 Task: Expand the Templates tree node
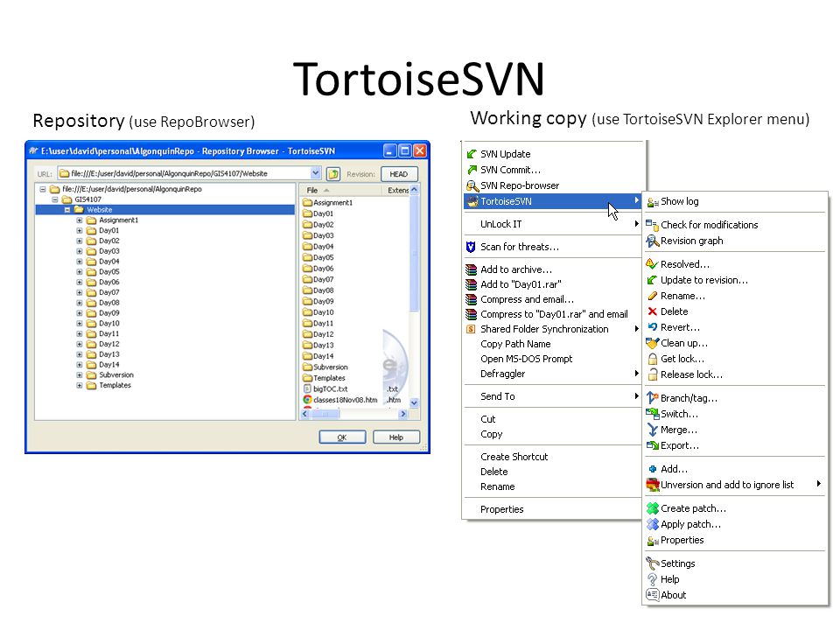coord(80,385)
